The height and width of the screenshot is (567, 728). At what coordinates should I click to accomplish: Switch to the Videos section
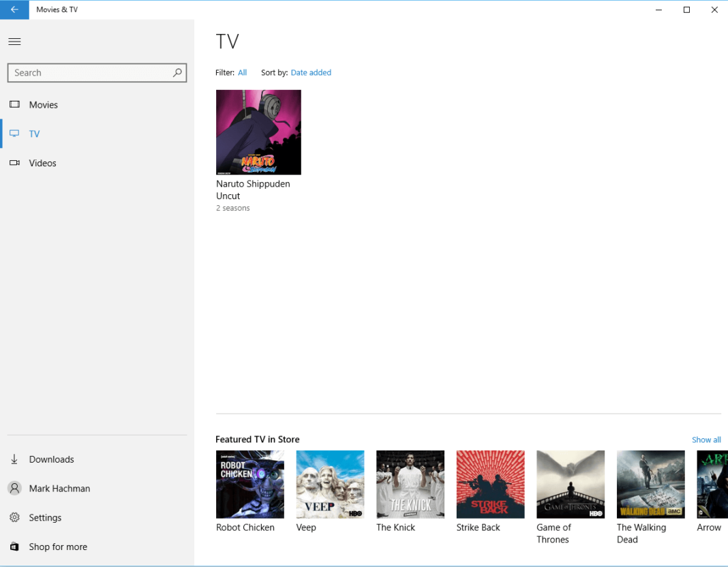pyautogui.click(x=42, y=163)
